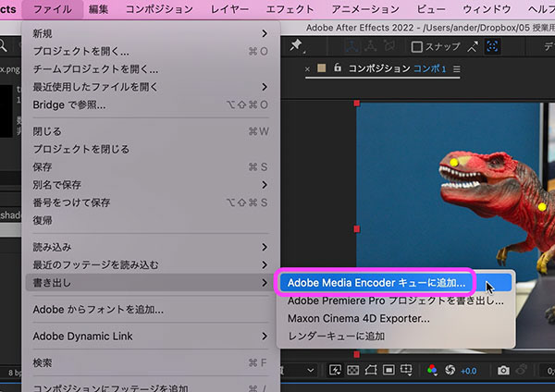Open the エフェクト menu
Image resolution: width=555 pixels, height=392 pixels.
tap(290, 9)
